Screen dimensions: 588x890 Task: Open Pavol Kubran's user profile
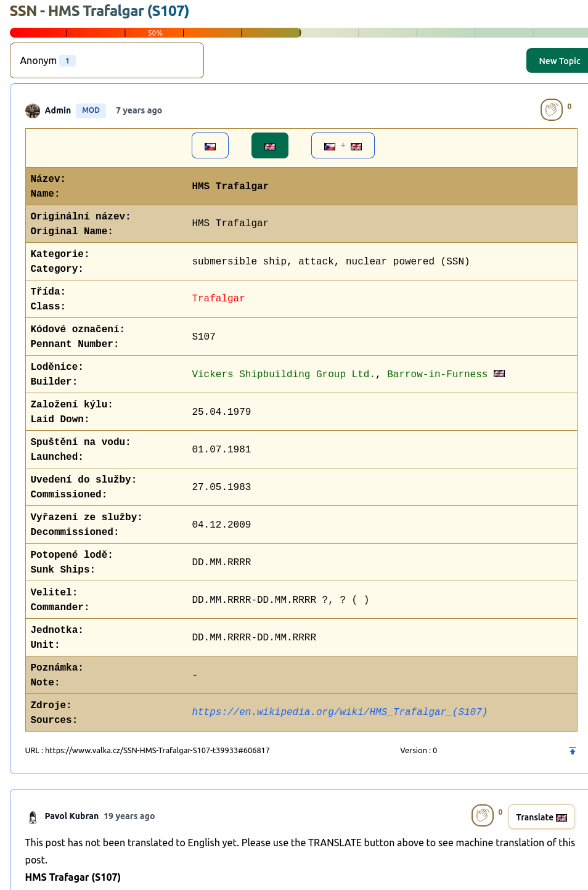pyautogui.click(x=71, y=816)
